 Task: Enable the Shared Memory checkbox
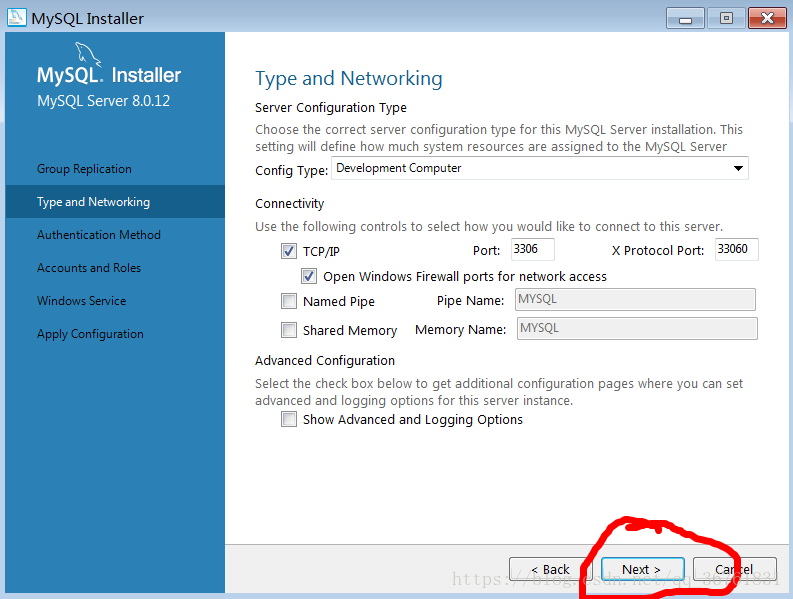289,330
